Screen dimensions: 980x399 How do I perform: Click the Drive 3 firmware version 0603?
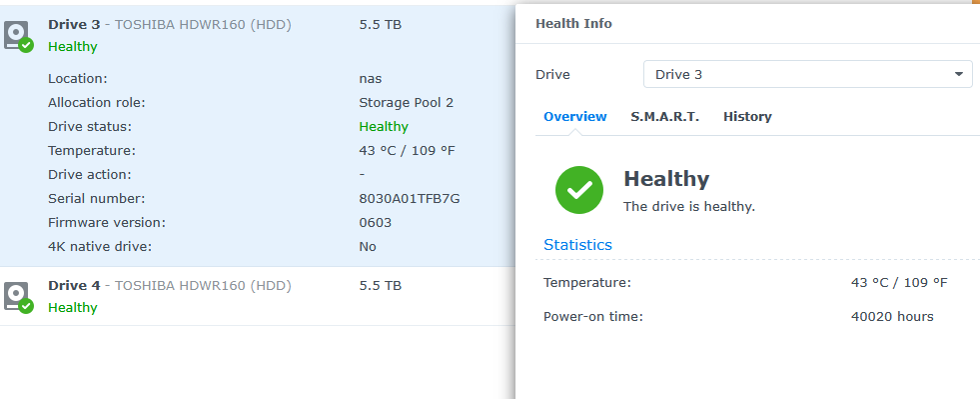pyautogui.click(x=375, y=223)
